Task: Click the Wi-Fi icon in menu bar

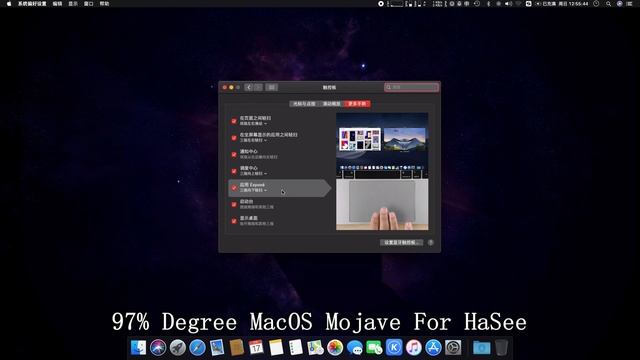Action: point(518,4)
